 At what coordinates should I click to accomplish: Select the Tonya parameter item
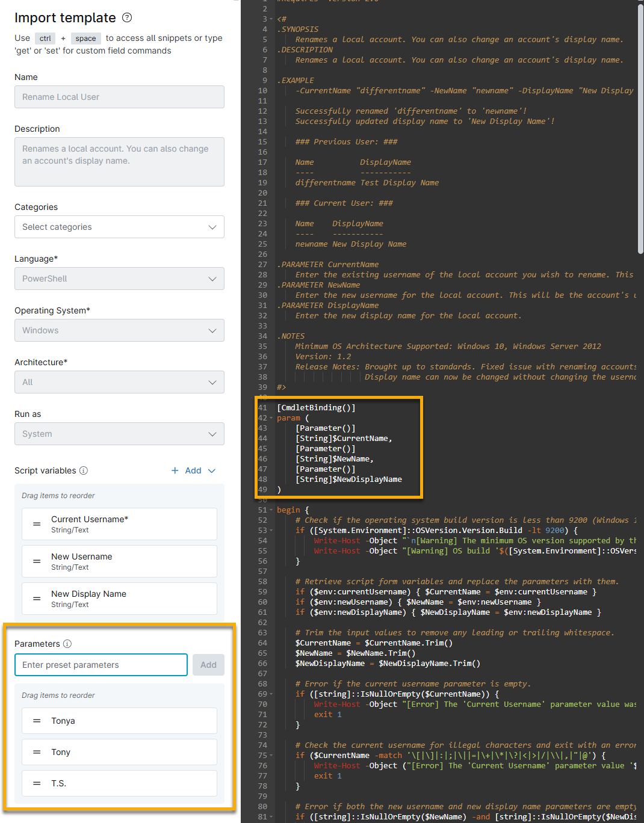pyautogui.click(x=119, y=721)
